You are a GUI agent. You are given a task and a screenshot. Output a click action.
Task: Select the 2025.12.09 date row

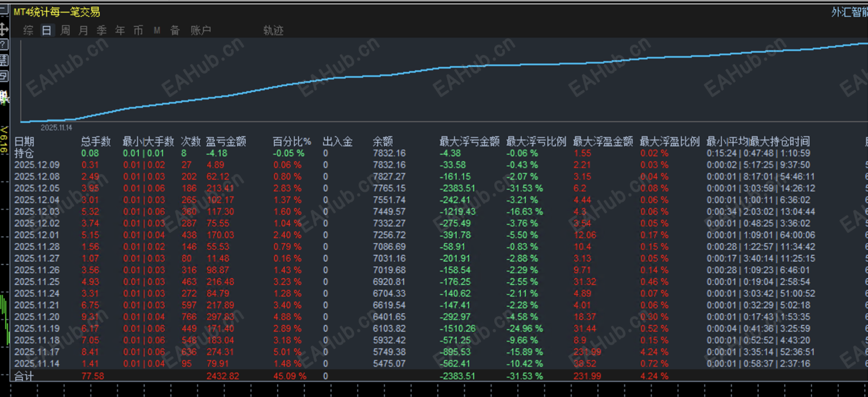(x=37, y=165)
